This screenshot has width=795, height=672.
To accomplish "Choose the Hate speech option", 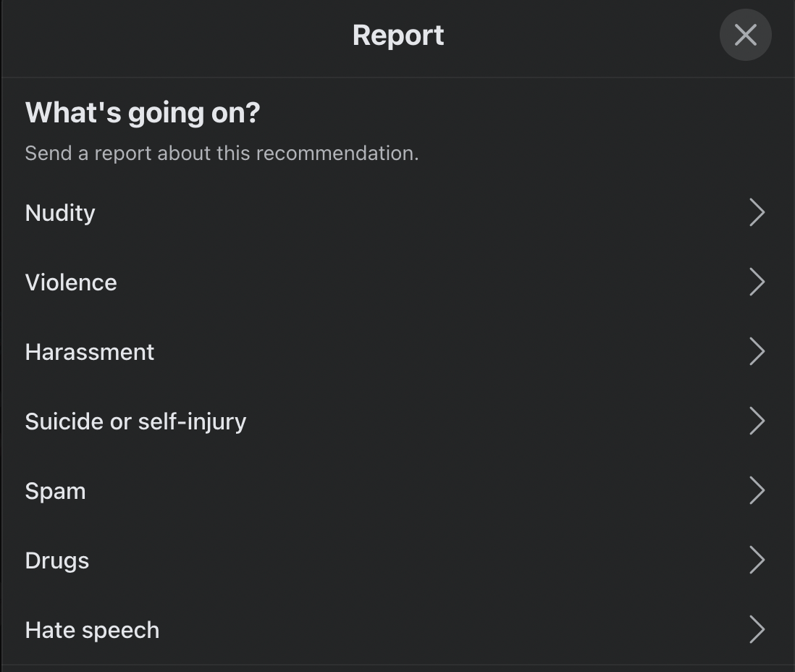I will (92, 630).
